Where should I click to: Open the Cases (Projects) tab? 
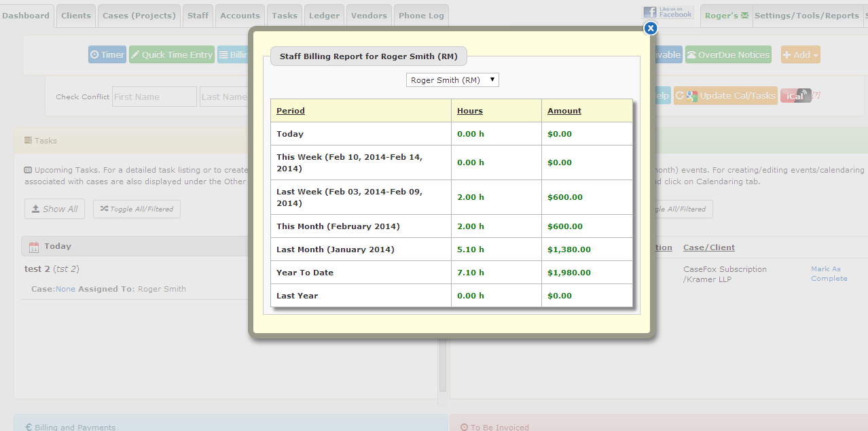tap(139, 16)
